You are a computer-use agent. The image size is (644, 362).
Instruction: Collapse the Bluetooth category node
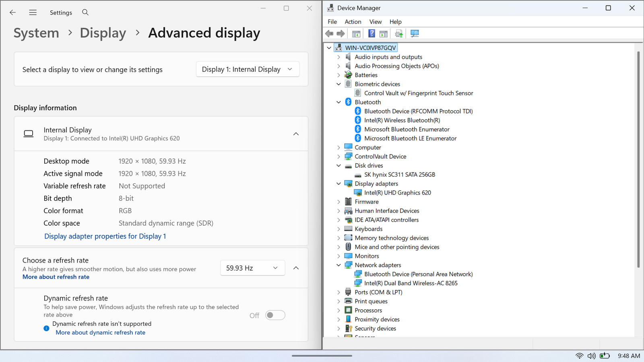tap(339, 102)
